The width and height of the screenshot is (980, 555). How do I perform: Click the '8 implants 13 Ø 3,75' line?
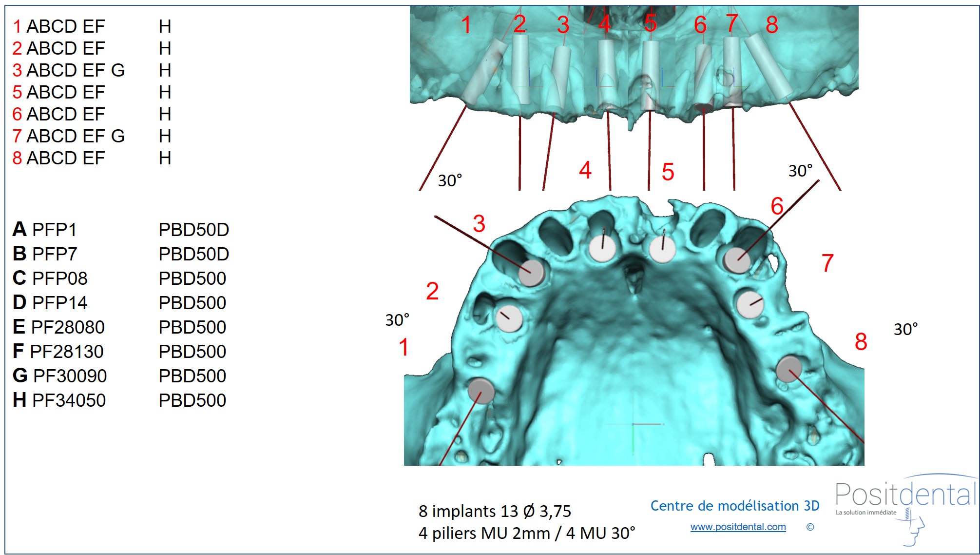tap(494, 511)
